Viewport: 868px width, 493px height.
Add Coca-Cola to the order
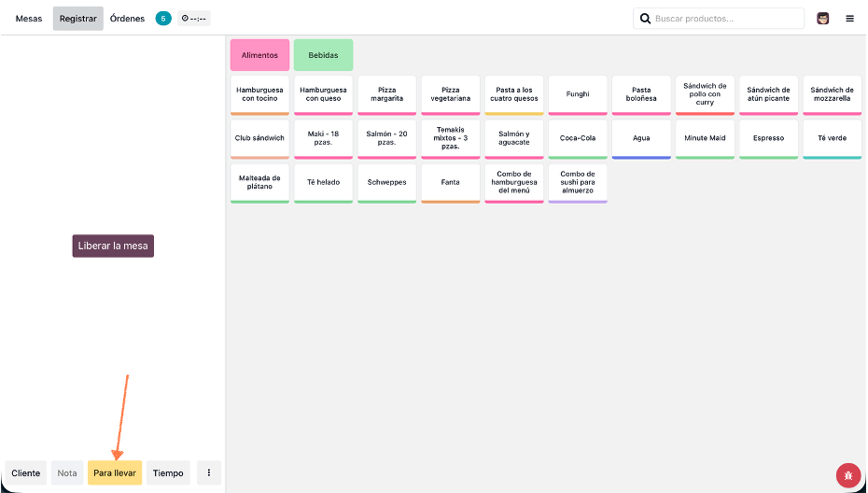tap(578, 139)
